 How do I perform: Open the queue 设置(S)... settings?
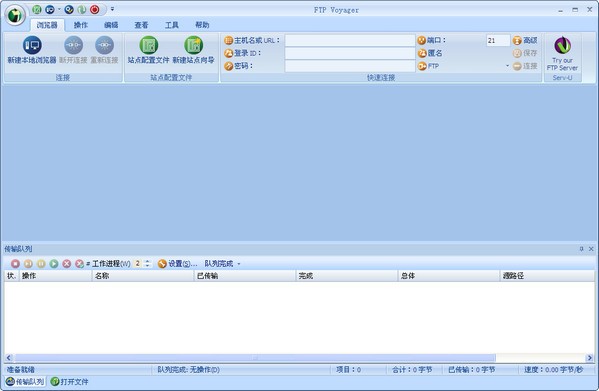click(x=178, y=263)
